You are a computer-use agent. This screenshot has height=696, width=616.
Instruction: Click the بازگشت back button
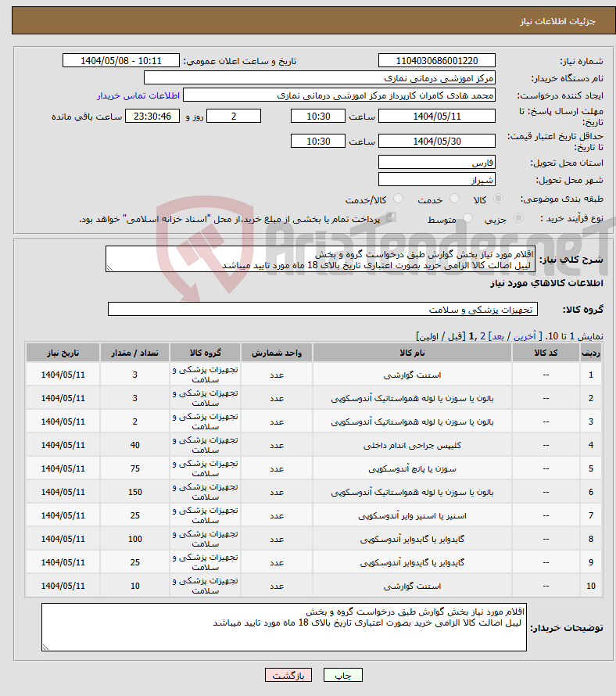[288, 675]
